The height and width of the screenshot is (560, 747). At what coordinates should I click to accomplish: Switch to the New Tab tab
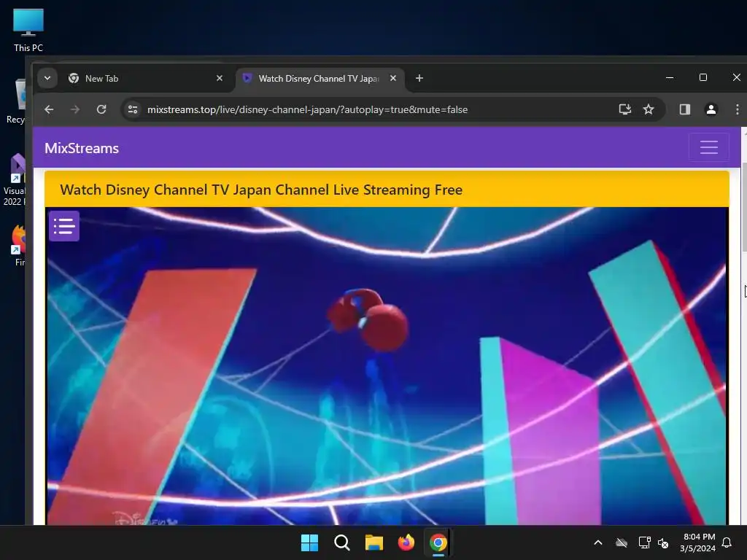(x=144, y=78)
